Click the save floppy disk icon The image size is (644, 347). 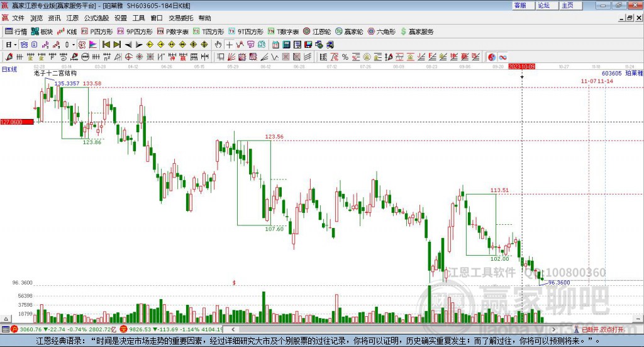pos(308,45)
